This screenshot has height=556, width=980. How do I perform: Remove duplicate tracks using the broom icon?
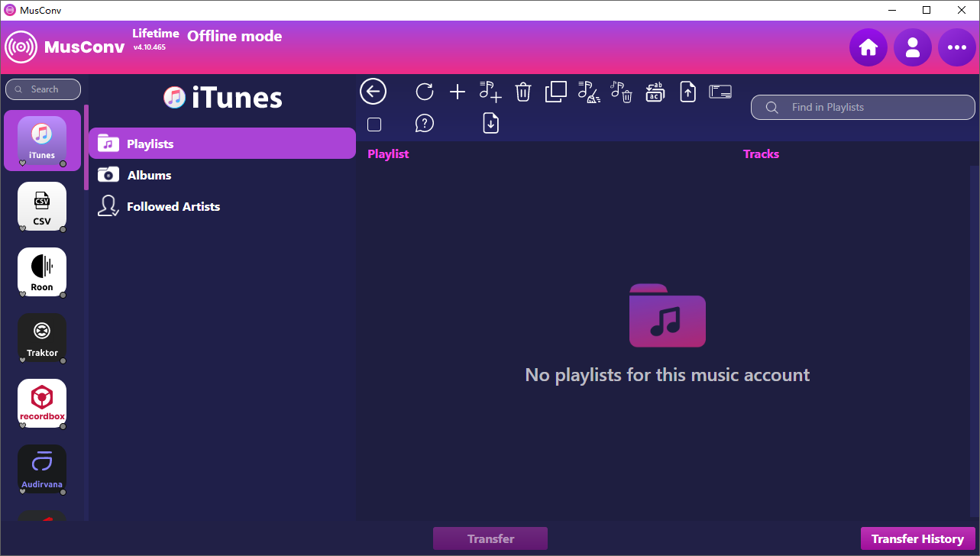[x=588, y=92]
